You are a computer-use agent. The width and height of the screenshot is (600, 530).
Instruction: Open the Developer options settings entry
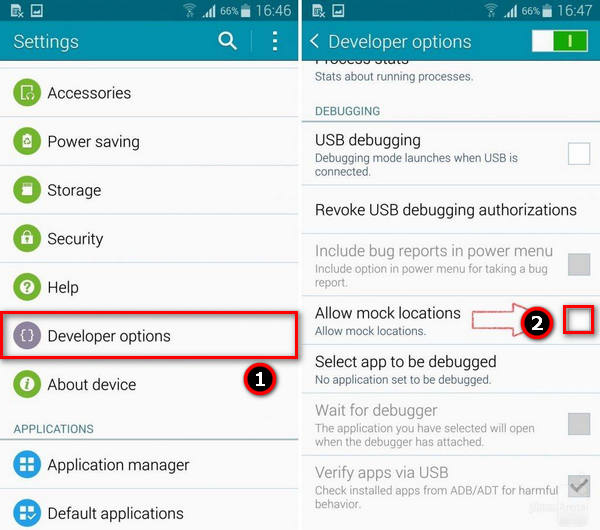click(149, 336)
